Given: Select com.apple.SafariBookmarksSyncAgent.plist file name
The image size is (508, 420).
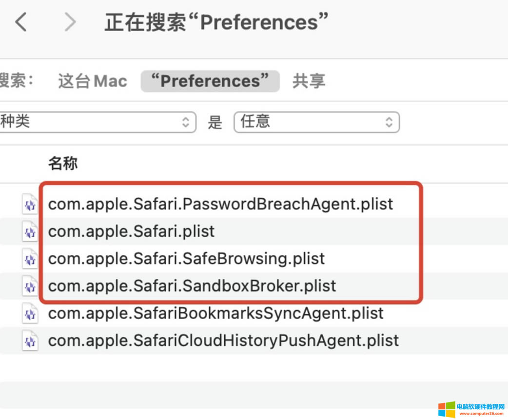Looking at the screenshot, I should (215, 313).
